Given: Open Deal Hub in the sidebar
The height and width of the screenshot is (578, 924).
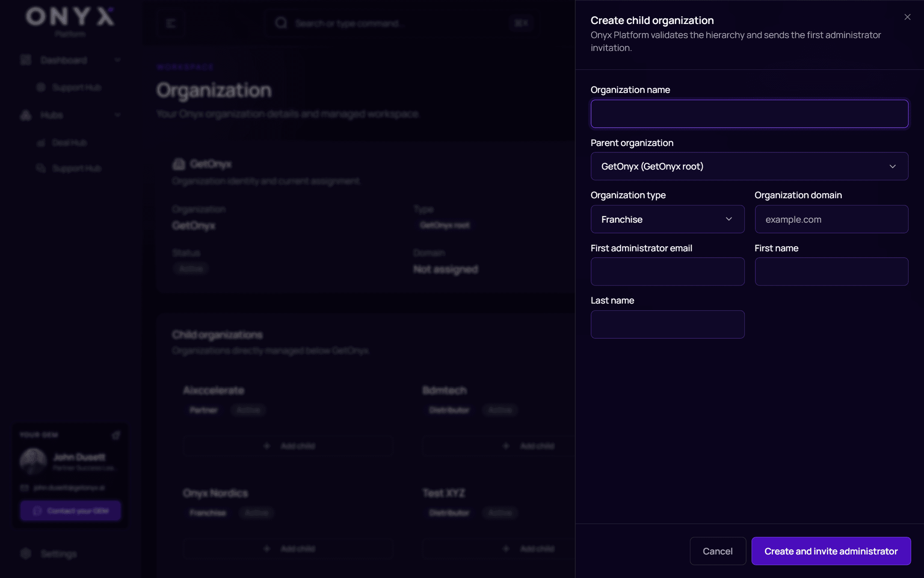Looking at the screenshot, I should point(69,143).
